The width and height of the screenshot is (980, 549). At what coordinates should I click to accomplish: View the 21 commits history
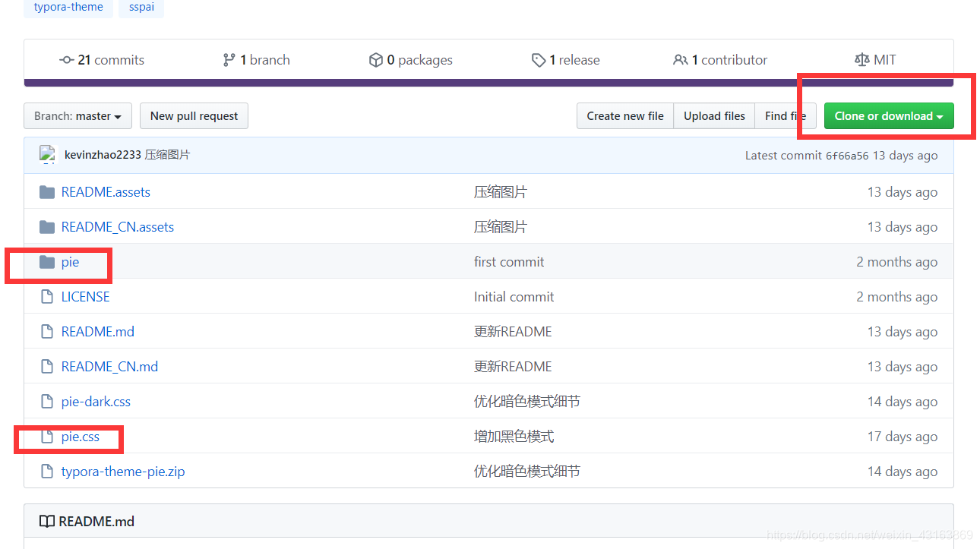pos(102,60)
